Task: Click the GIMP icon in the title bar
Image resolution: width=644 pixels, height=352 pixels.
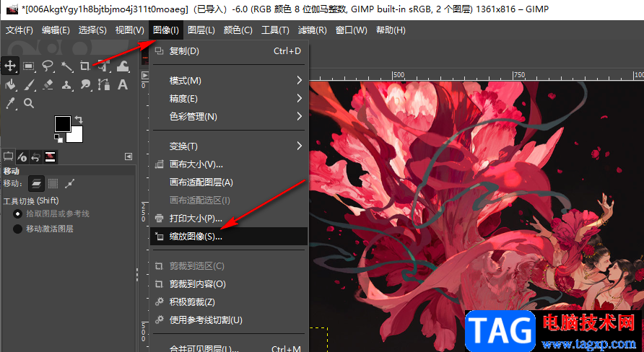Action: (x=12, y=9)
